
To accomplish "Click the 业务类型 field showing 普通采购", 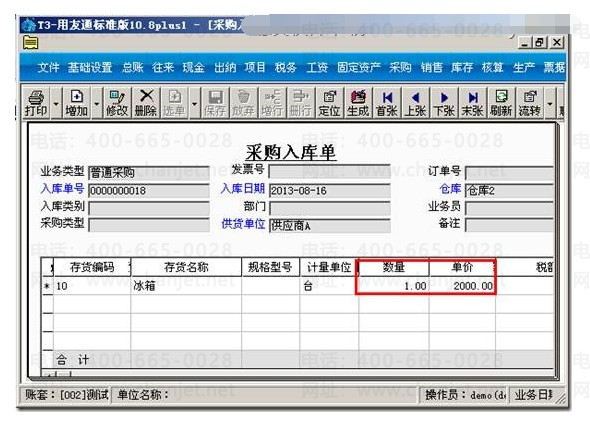I will point(149,173).
